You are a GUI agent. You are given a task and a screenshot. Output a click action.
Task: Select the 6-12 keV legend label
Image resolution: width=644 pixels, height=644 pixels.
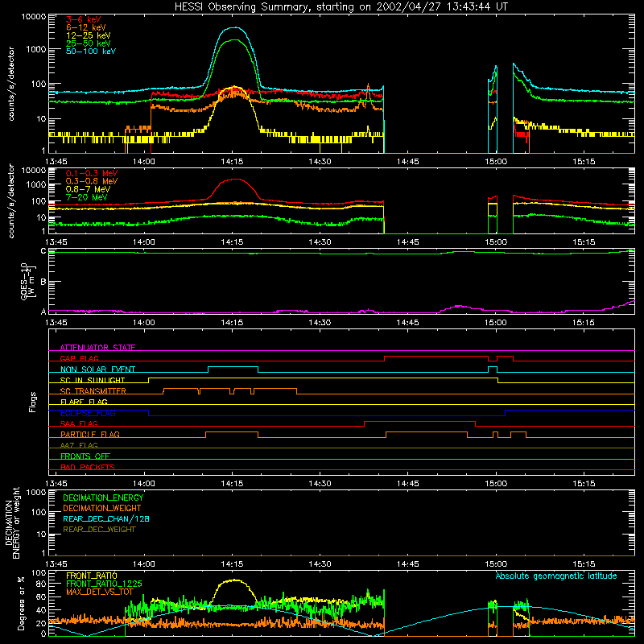point(86,27)
